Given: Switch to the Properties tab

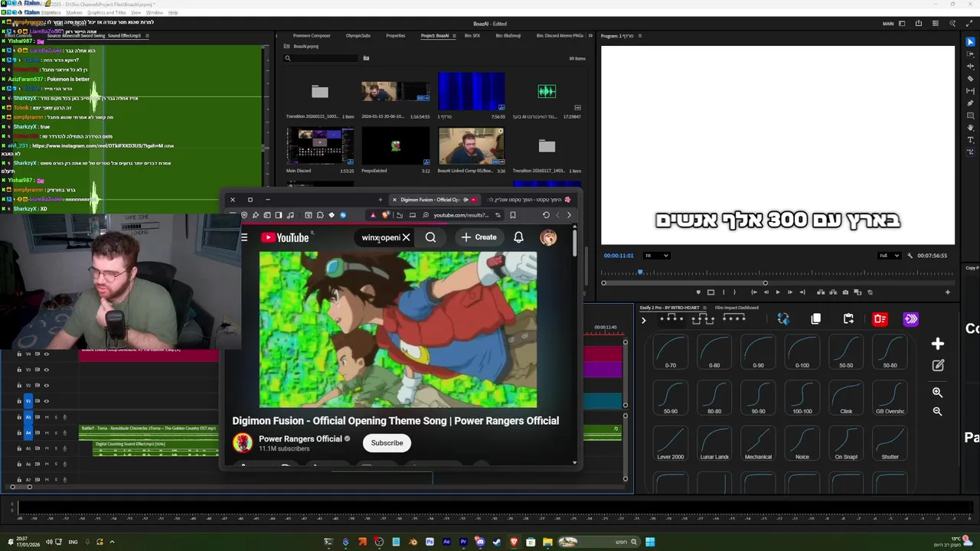Looking at the screenshot, I should (395, 36).
